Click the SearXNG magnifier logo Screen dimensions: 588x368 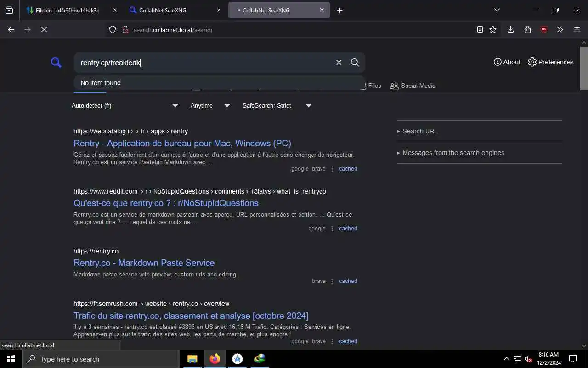(x=56, y=63)
